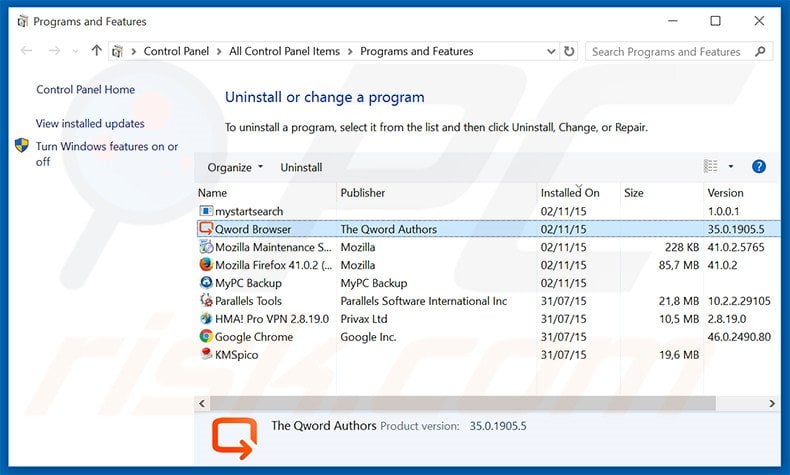Open the Organize dropdown menu
This screenshot has width=790, height=475.
tap(235, 167)
